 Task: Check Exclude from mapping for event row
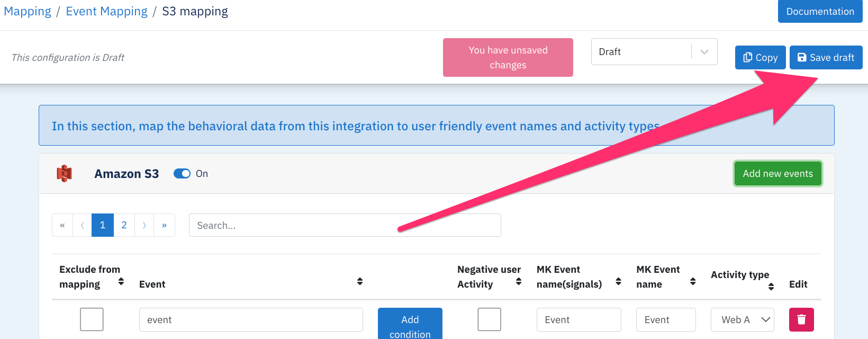pos(92,319)
